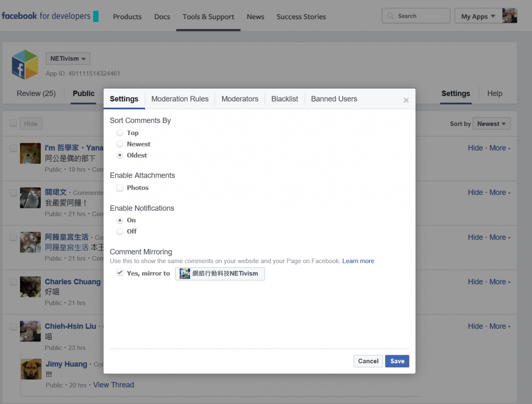Click the search magnifier icon

coord(390,16)
